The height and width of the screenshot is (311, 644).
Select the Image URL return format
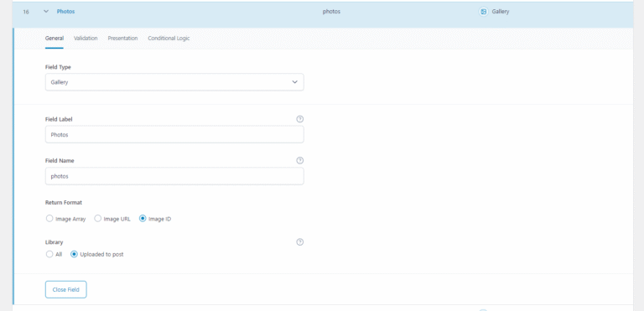click(x=98, y=219)
